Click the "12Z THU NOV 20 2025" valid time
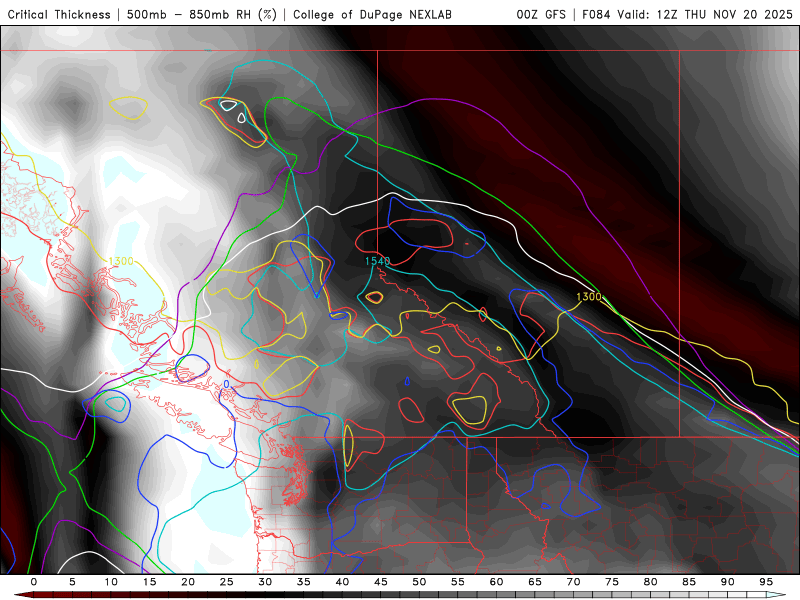This screenshot has height=600, width=800. (x=724, y=14)
